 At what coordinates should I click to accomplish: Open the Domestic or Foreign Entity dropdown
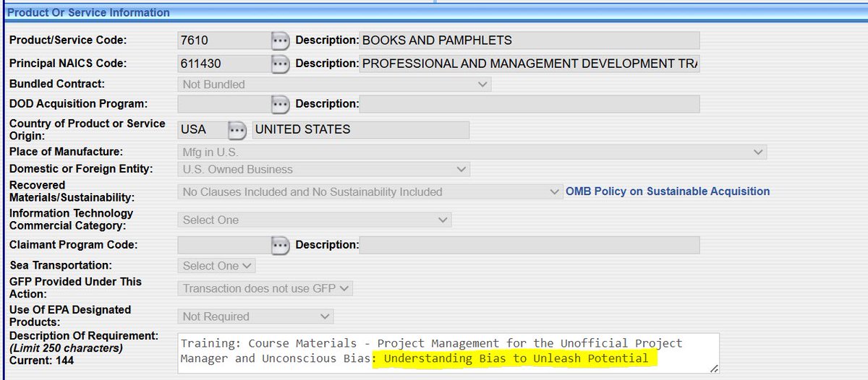coord(323,170)
